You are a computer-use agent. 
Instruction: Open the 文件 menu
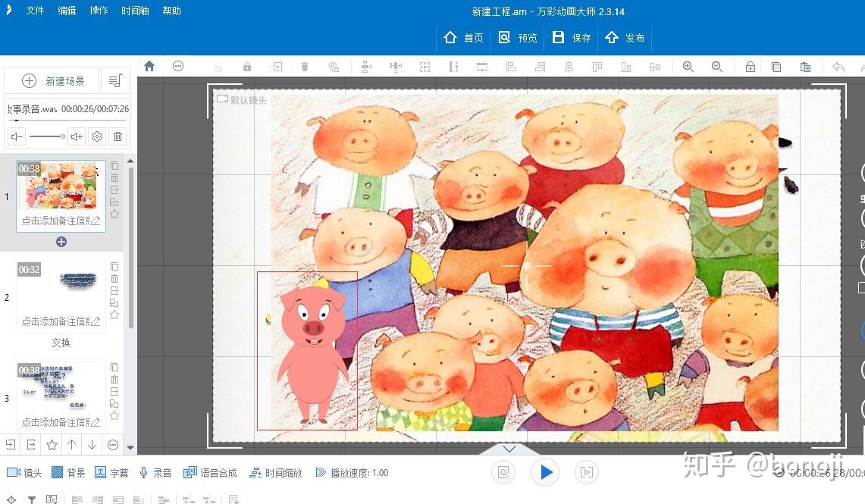coord(35,11)
